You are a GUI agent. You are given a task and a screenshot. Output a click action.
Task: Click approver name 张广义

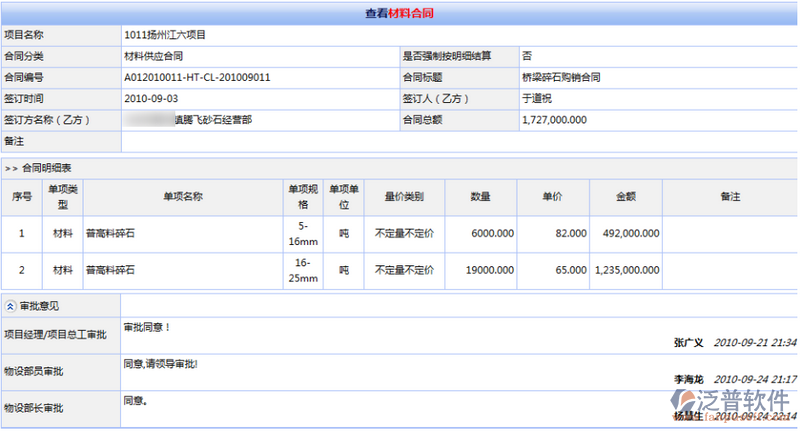(690, 343)
